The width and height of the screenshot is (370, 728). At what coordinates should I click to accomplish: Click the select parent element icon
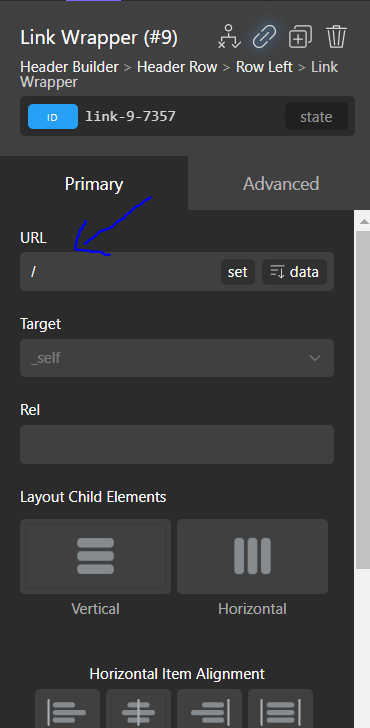coord(229,37)
